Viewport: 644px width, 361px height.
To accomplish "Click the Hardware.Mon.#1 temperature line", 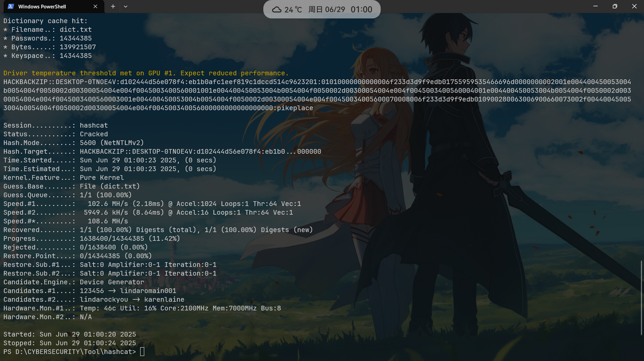I will (x=142, y=308).
